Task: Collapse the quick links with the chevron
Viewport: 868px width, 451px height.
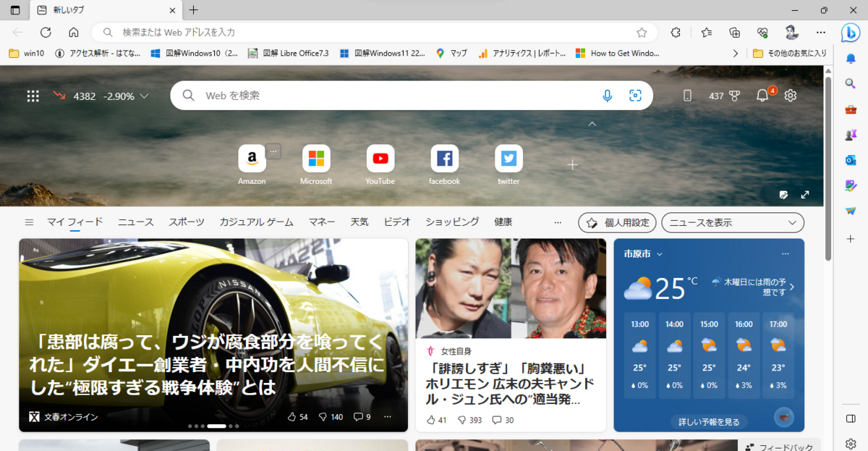Action: (592, 124)
